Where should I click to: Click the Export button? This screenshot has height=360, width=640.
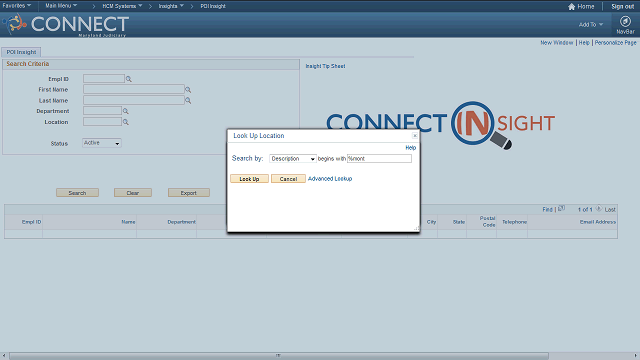[189, 193]
